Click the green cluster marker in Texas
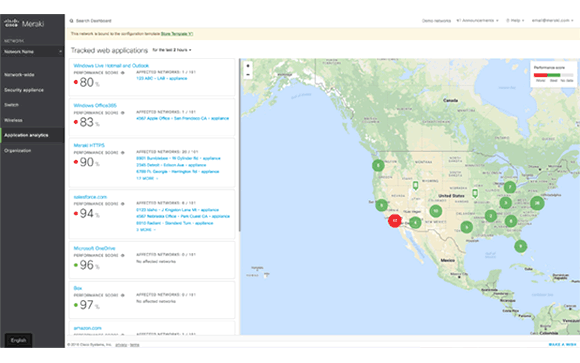The image size is (580, 363). (466, 227)
